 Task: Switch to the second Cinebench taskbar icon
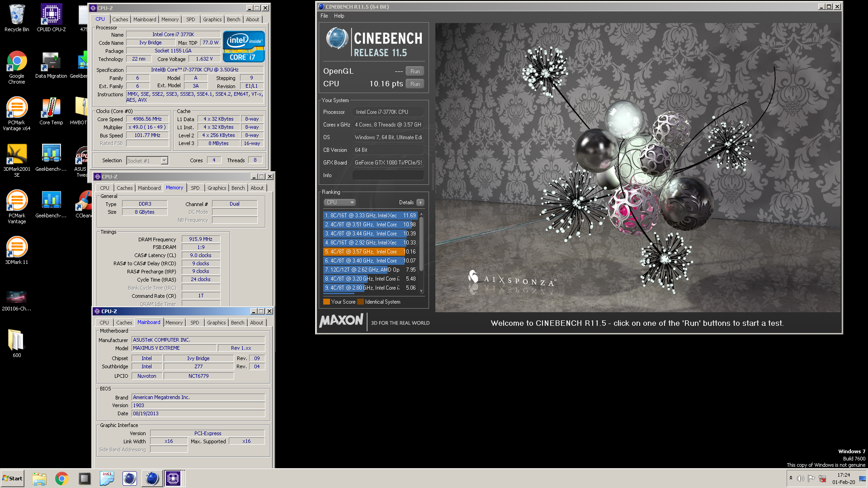click(152, 479)
